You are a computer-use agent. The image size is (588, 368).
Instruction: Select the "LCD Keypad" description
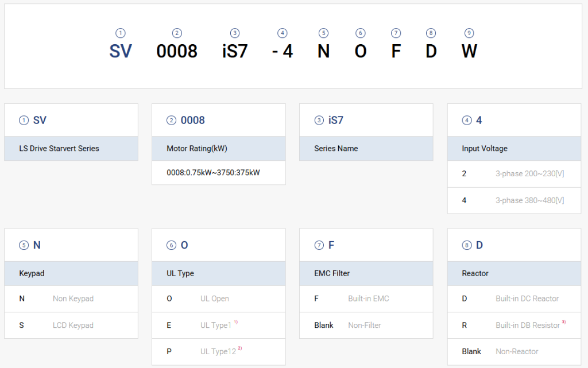73,326
